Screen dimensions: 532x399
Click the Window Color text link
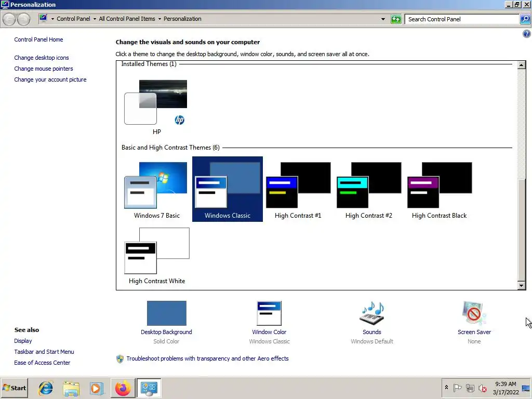point(269,332)
